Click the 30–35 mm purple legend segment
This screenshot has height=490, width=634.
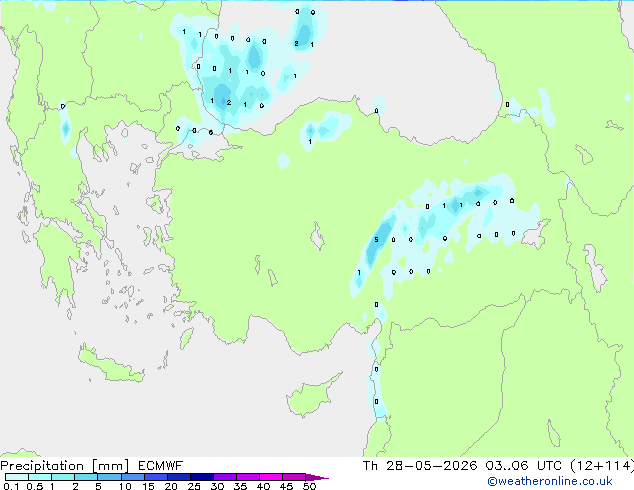point(224,477)
